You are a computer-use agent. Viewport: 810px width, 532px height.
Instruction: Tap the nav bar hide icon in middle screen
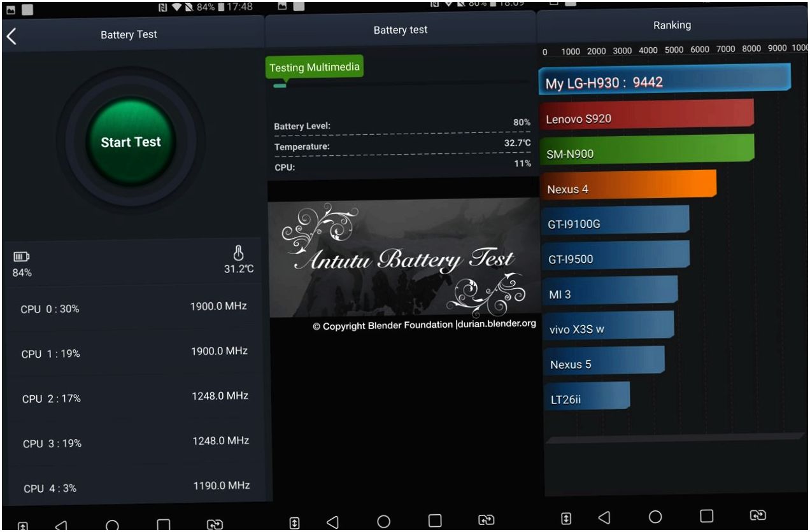294,522
